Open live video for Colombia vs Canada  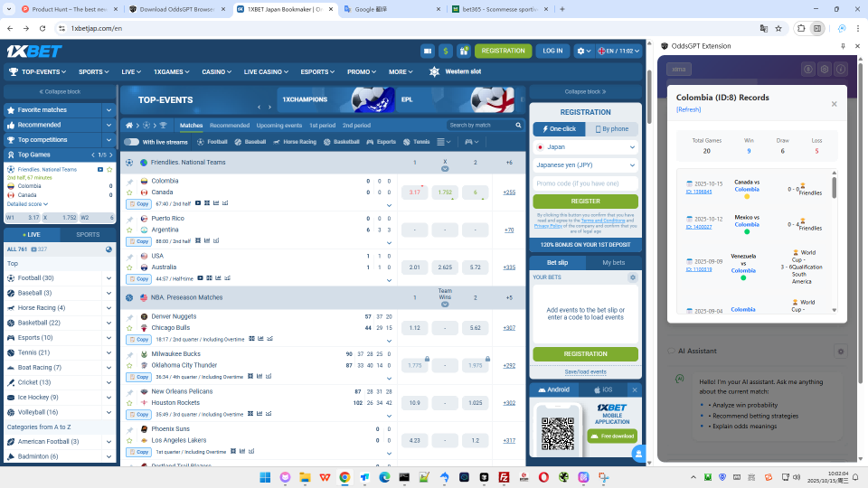coord(198,203)
